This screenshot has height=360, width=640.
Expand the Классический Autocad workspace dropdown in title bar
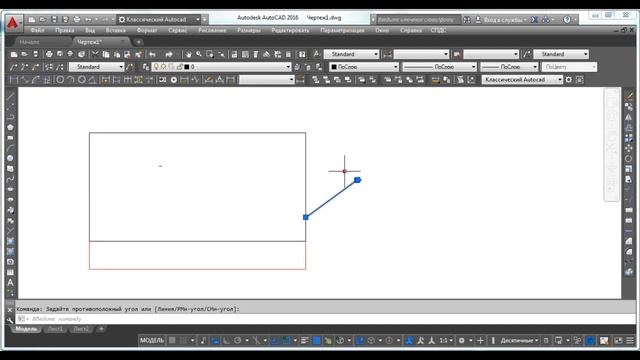click(x=198, y=20)
